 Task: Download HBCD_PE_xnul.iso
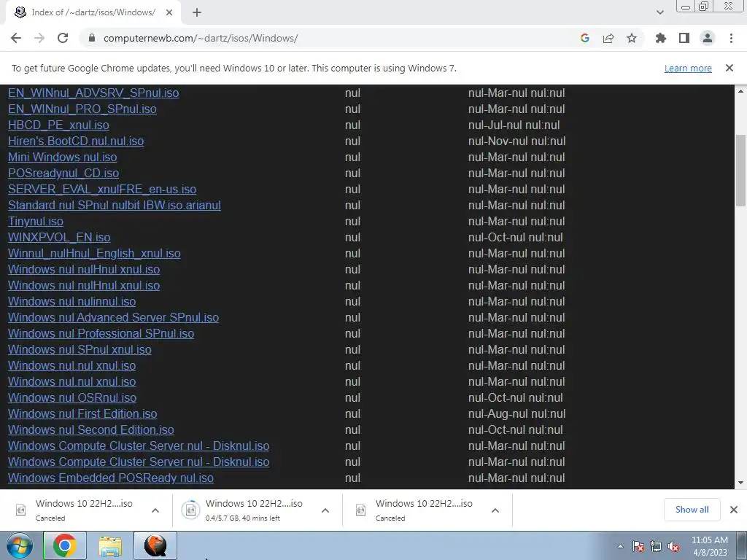tap(58, 125)
